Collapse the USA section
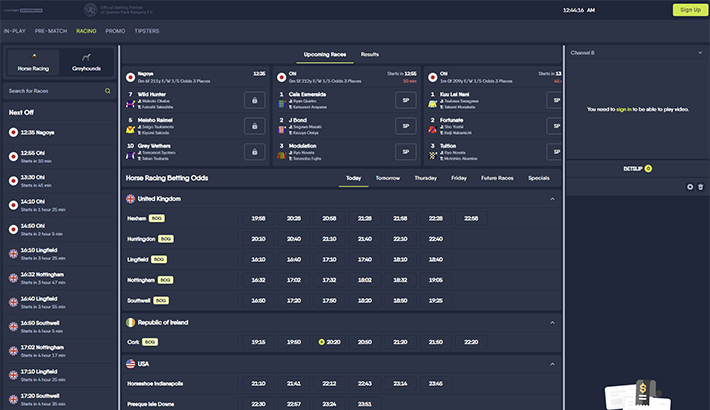Image resolution: width=710 pixels, height=410 pixels. (x=552, y=364)
